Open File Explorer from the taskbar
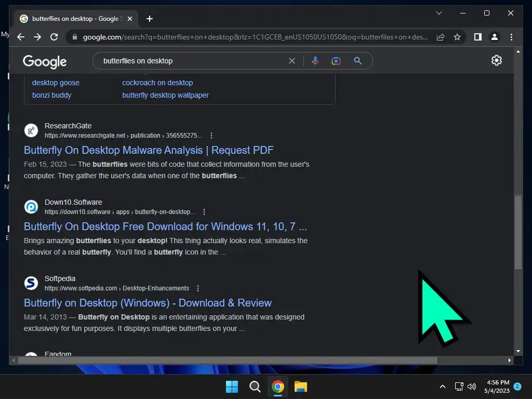The width and height of the screenshot is (532, 399). point(301,387)
